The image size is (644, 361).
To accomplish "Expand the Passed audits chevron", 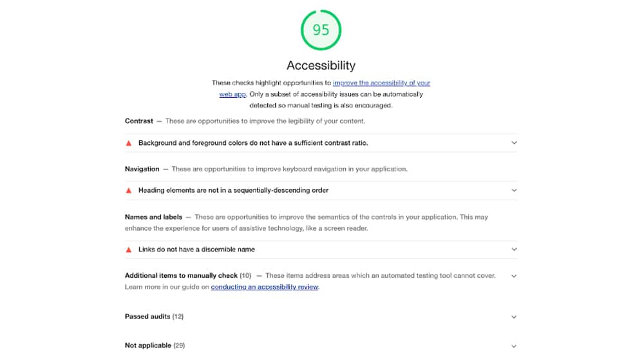I will point(514,317).
